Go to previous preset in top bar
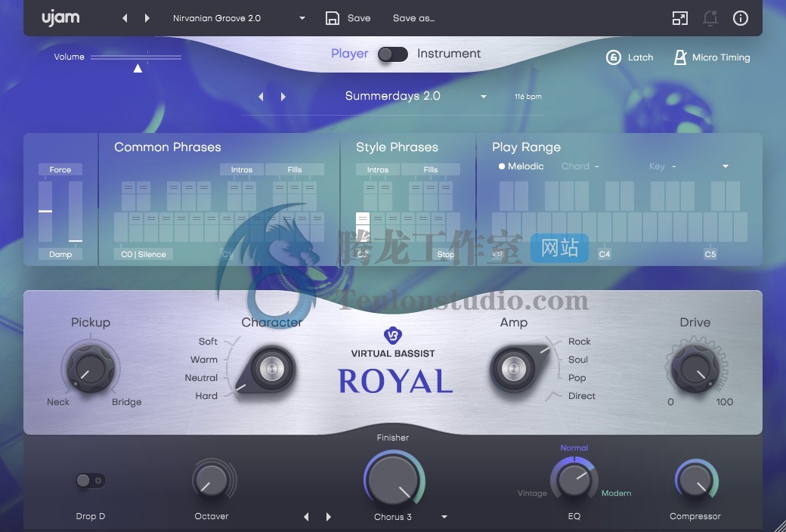The height and width of the screenshot is (532, 786). (125, 19)
